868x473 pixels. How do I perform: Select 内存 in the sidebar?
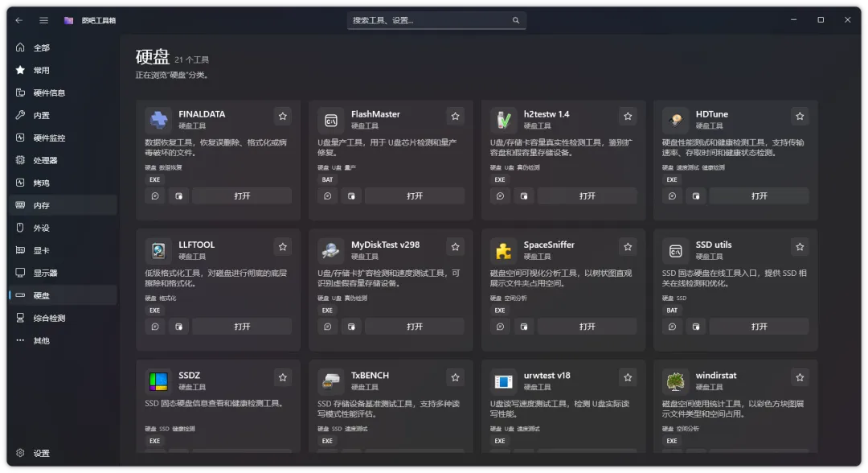coord(63,205)
